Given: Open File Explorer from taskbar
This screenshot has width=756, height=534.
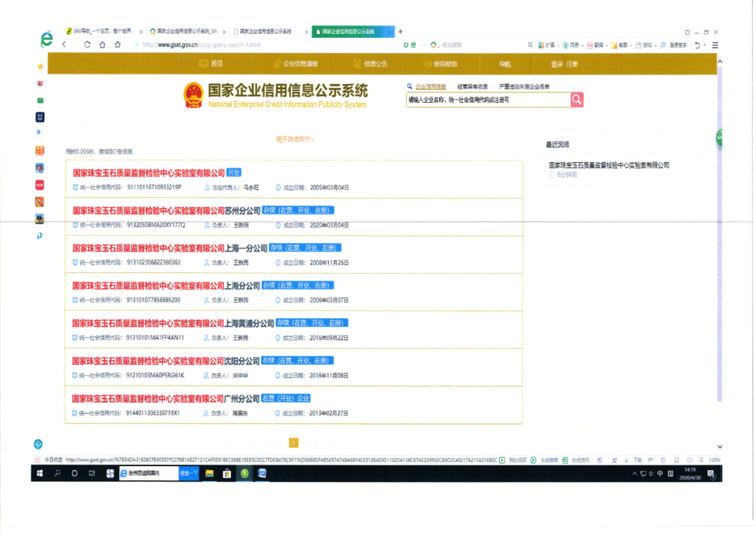Looking at the screenshot, I should tap(209, 474).
